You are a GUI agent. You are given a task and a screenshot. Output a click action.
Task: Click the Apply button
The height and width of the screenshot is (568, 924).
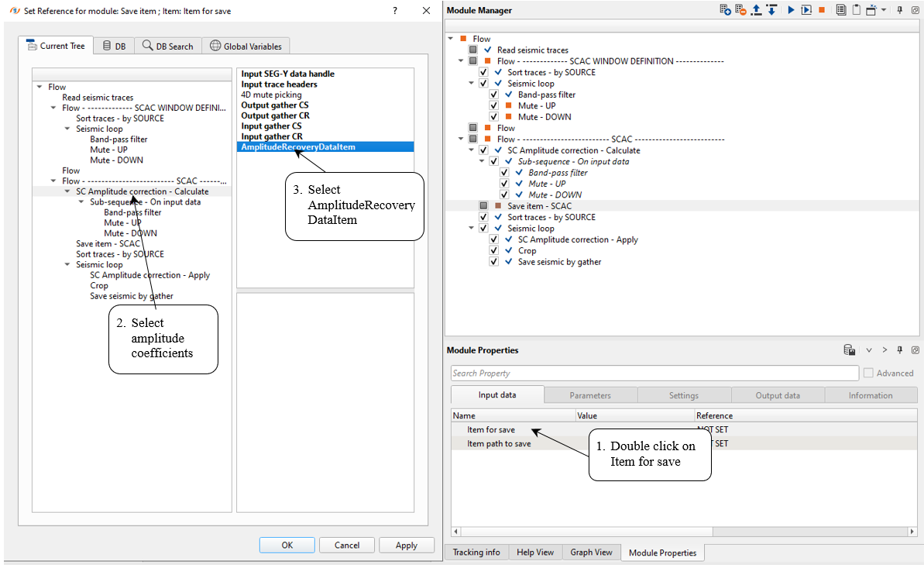[x=407, y=546]
